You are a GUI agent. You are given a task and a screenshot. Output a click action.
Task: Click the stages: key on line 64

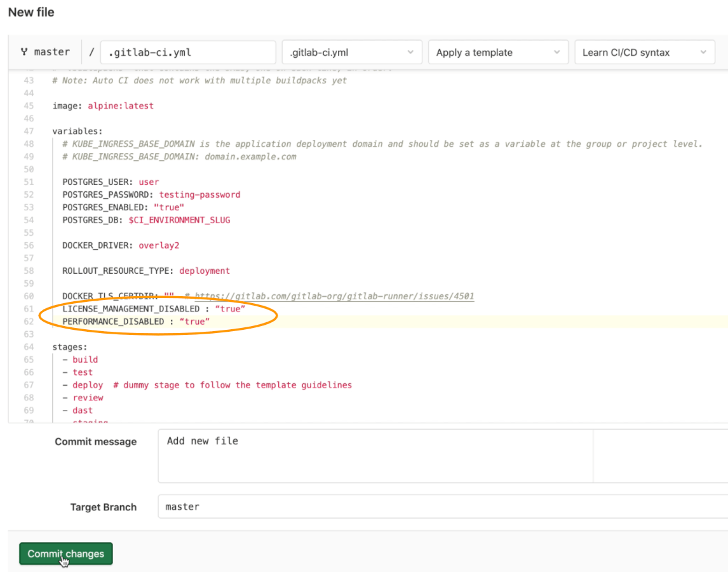tap(70, 347)
